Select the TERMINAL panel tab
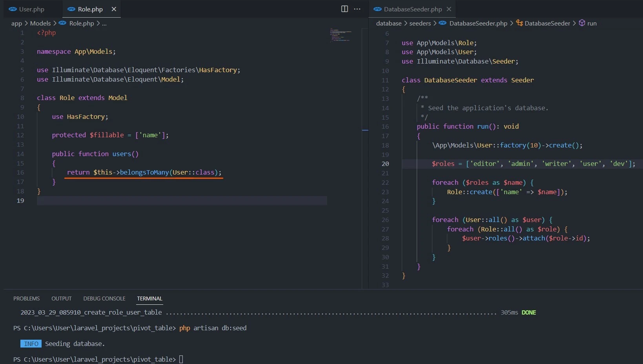The height and width of the screenshot is (364, 643). point(149,298)
